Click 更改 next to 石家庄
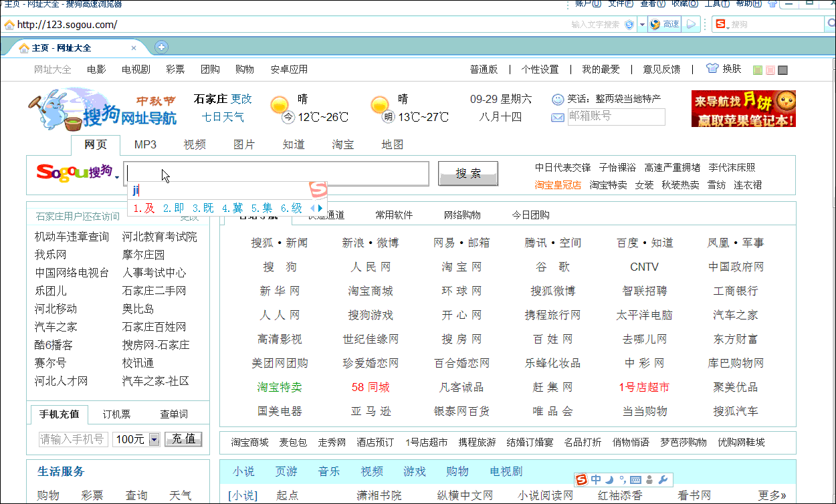This screenshot has height=504, width=836. coord(241,99)
